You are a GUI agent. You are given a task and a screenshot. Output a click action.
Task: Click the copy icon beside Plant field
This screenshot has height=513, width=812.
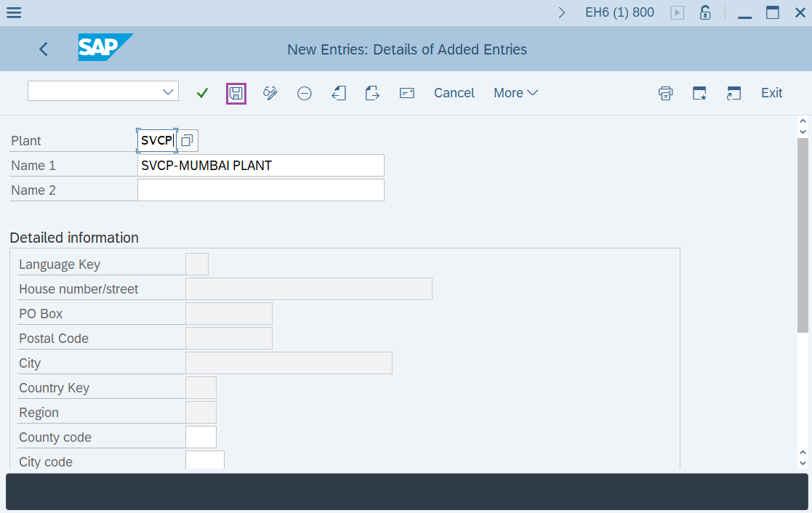click(187, 140)
